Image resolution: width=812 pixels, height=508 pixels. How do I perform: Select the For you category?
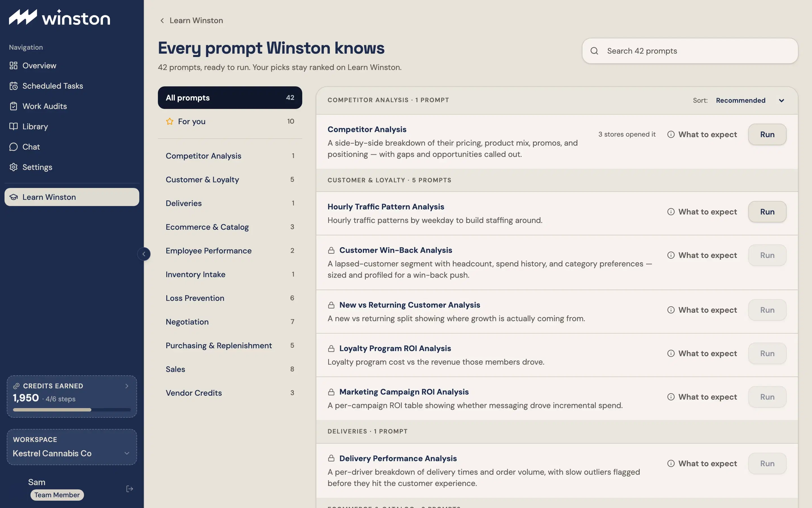click(230, 121)
